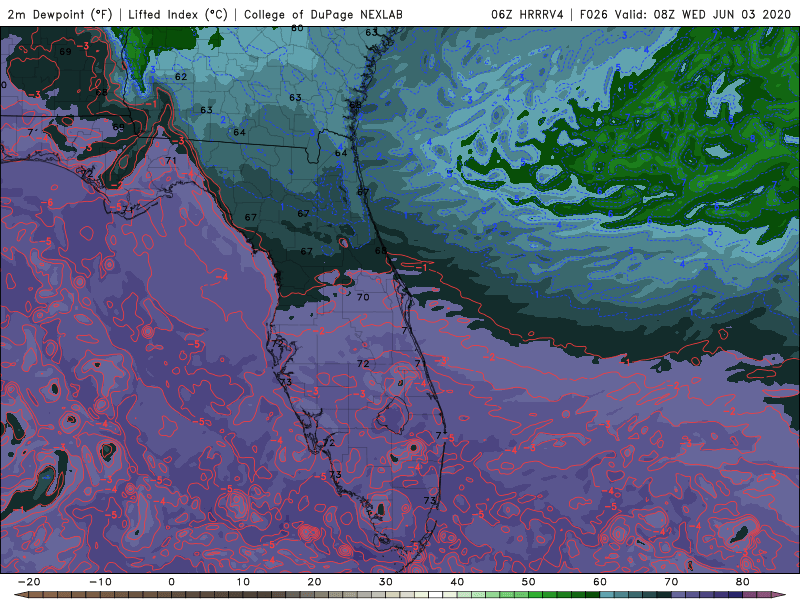This screenshot has height=600, width=800.
Task: Click the -20 label on the color scale
Action: click(29, 582)
